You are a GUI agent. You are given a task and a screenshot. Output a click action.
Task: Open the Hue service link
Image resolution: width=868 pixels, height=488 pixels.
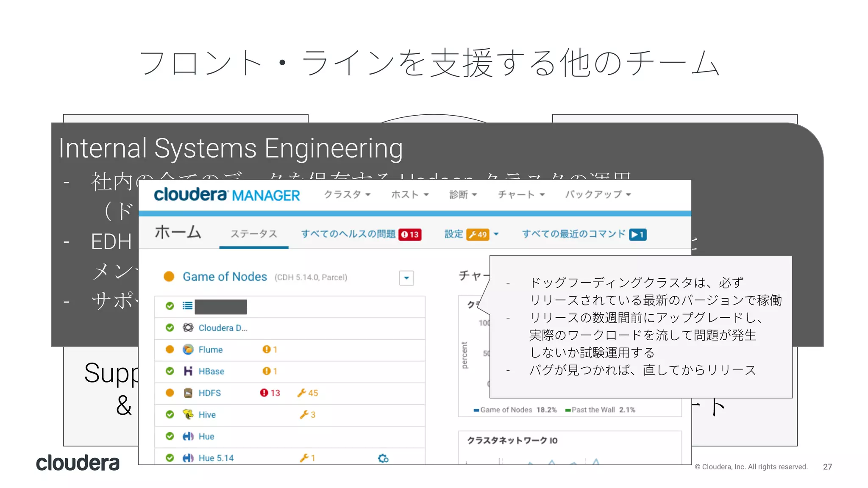(206, 436)
